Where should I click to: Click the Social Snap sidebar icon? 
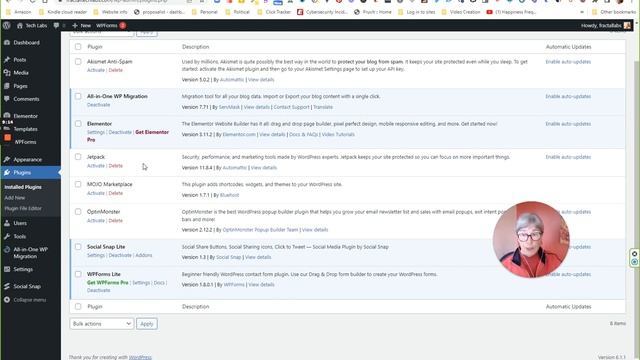click(7, 286)
